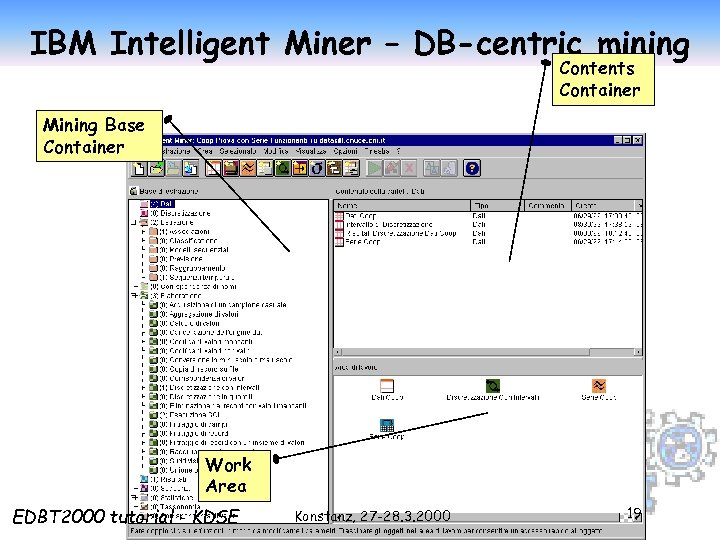
Task: Click the green play run toolbar icon
Action: click(x=375, y=169)
